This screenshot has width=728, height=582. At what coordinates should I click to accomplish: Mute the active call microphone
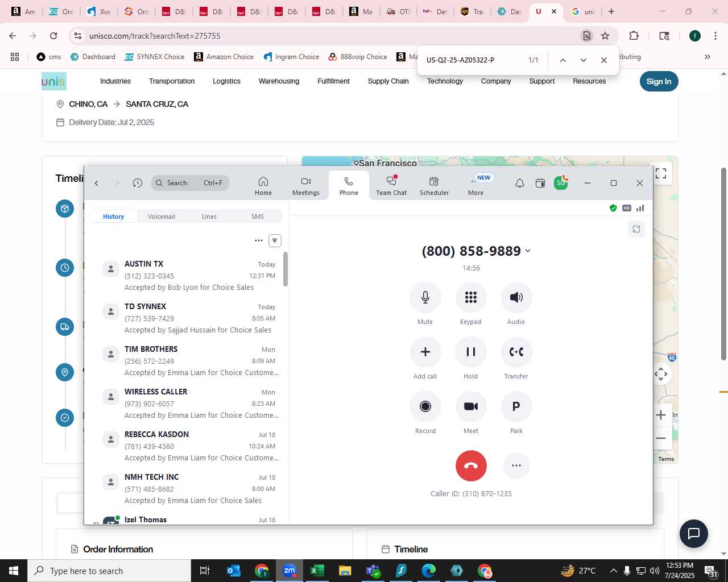425,297
